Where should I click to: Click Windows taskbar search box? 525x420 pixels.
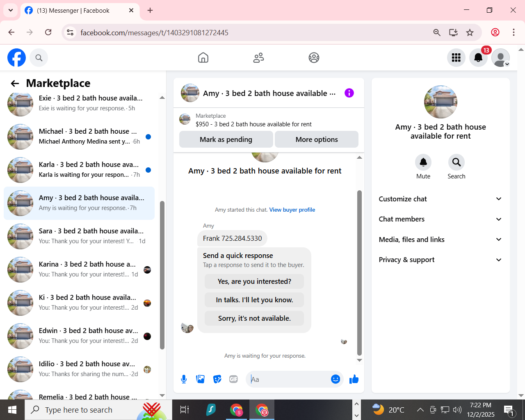click(98, 410)
